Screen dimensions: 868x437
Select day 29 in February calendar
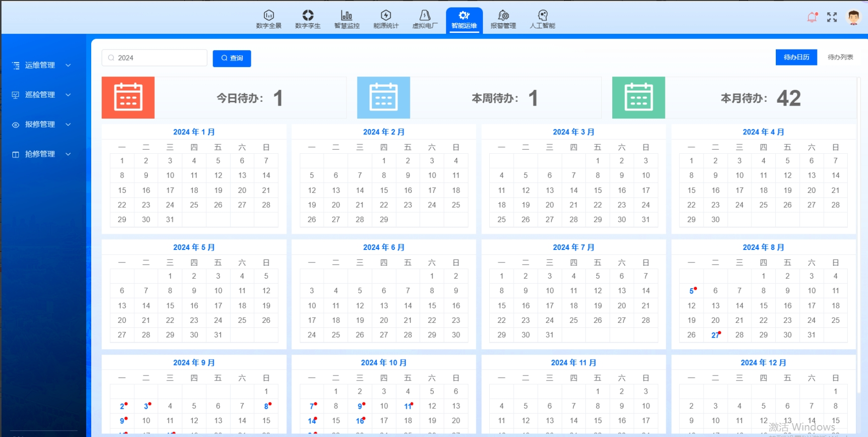[384, 219]
